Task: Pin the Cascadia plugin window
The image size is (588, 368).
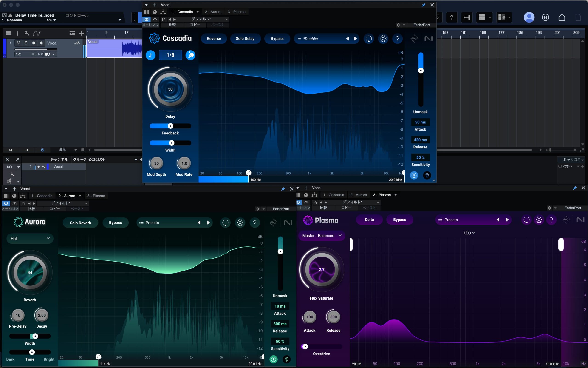Action: (x=423, y=5)
